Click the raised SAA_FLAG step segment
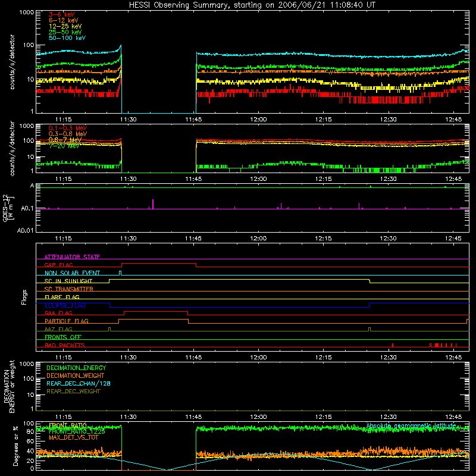 156,311
